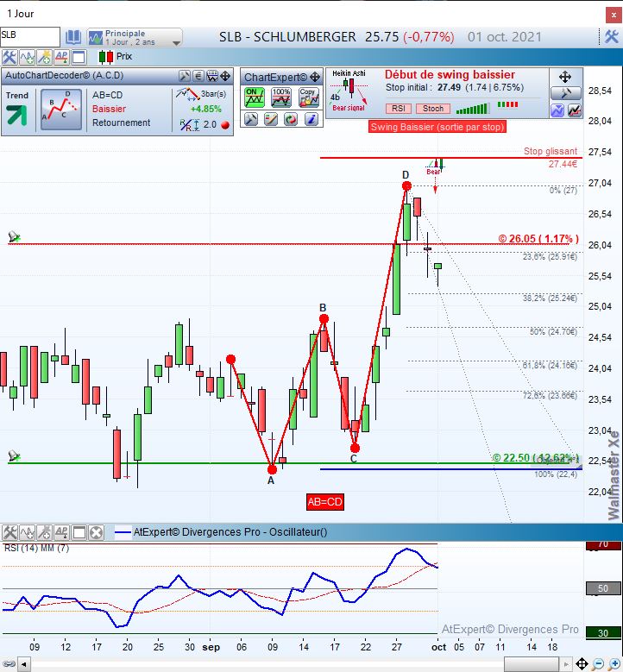Viewport: 623px width, 672px height.
Task: Click the AP alert icon in price toolbar
Action: tap(61, 57)
